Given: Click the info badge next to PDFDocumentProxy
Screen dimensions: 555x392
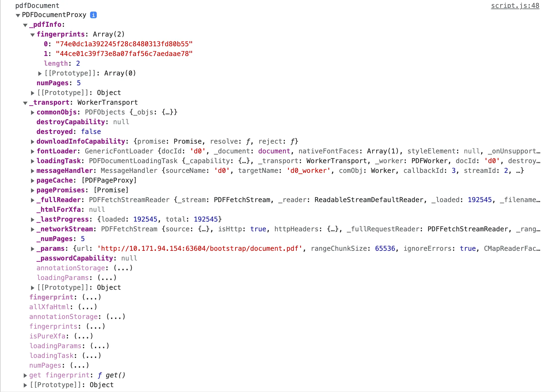Looking at the screenshot, I should point(94,15).
